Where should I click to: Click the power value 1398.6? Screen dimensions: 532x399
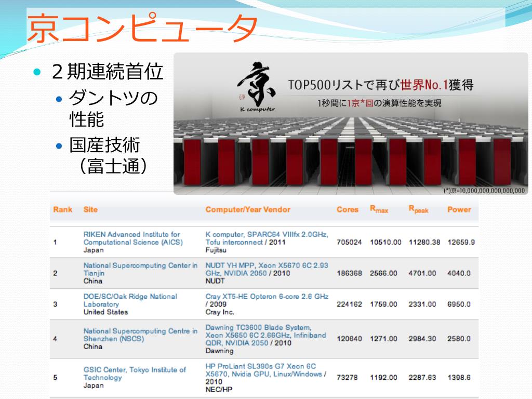[x=459, y=378]
